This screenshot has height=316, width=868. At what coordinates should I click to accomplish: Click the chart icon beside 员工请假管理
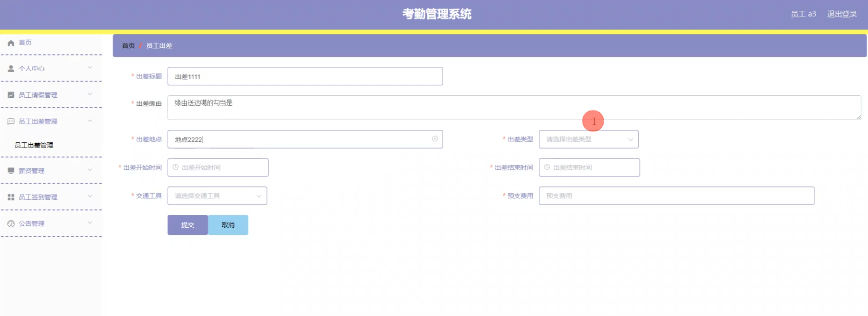coord(11,95)
